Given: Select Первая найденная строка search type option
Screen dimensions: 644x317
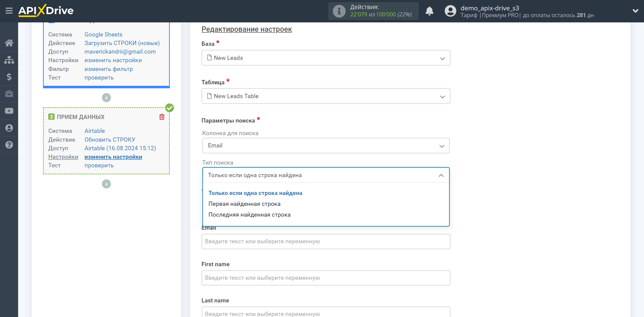Looking at the screenshot, I should [244, 204].
